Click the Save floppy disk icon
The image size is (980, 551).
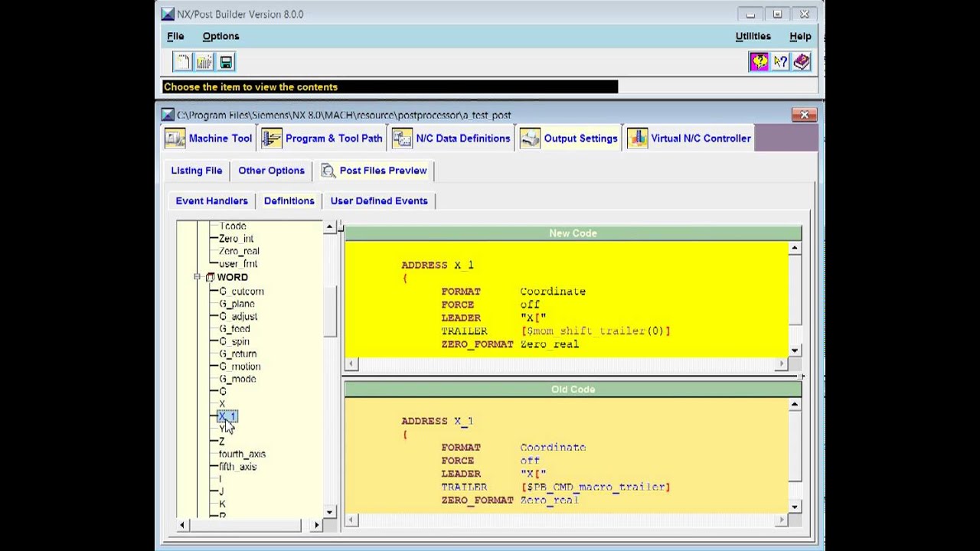pos(226,62)
